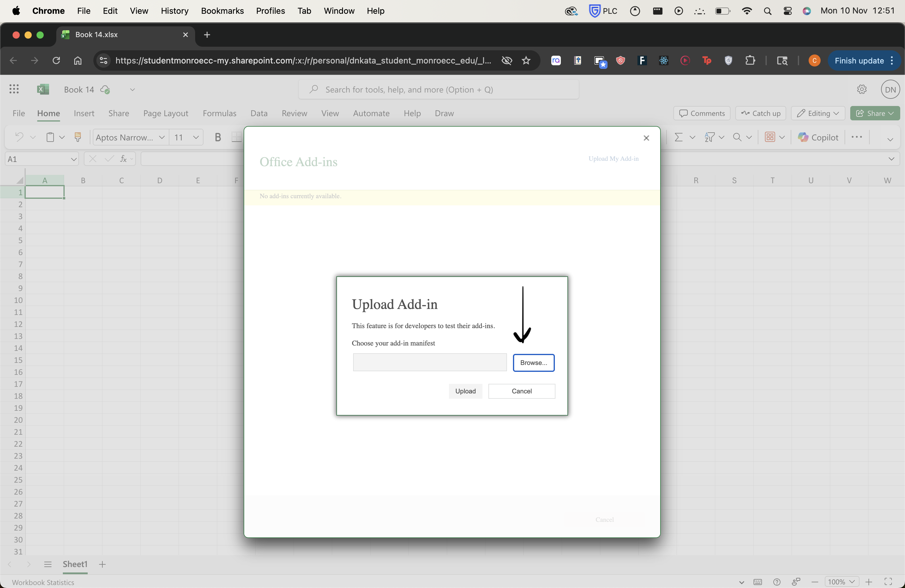This screenshot has width=905, height=588.
Task: Click Browse in the Upload Add-in dialog
Action: pyautogui.click(x=534, y=363)
